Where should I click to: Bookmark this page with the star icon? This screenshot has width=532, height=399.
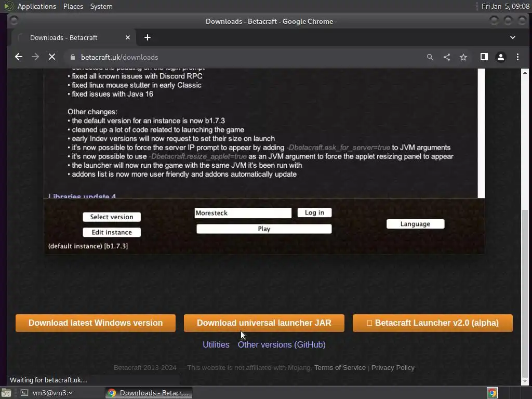(x=463, y=57)
